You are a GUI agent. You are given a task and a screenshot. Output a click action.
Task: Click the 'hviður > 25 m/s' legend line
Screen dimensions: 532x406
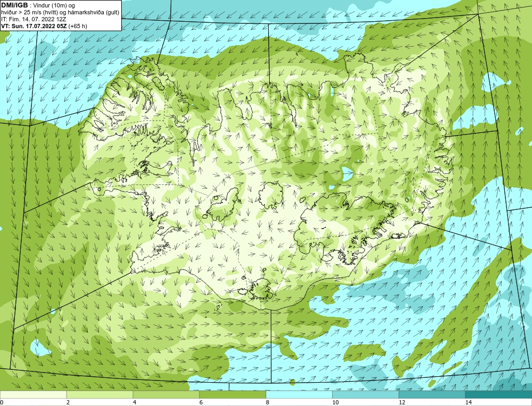(60, 13)
